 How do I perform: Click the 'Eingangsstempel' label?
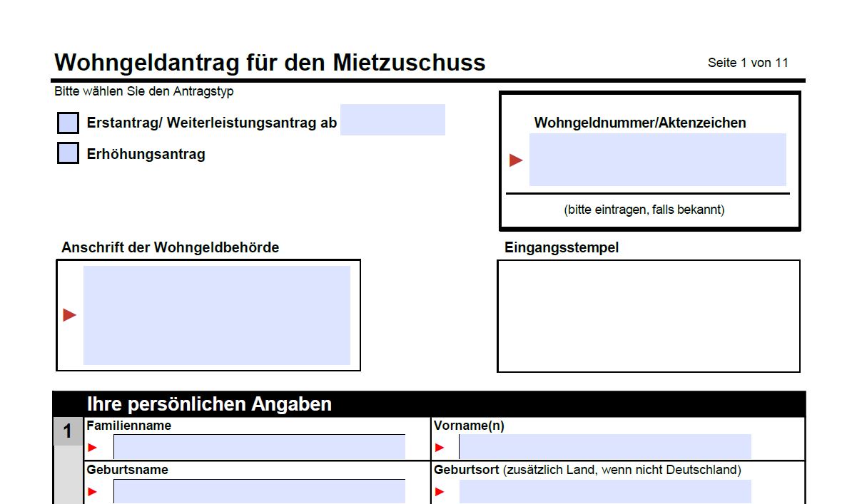click(x=562, y=247)
